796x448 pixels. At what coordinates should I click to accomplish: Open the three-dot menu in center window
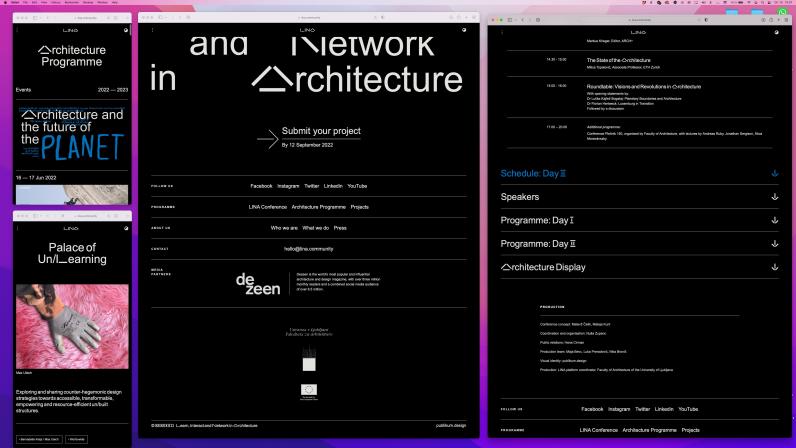point(152,30)
